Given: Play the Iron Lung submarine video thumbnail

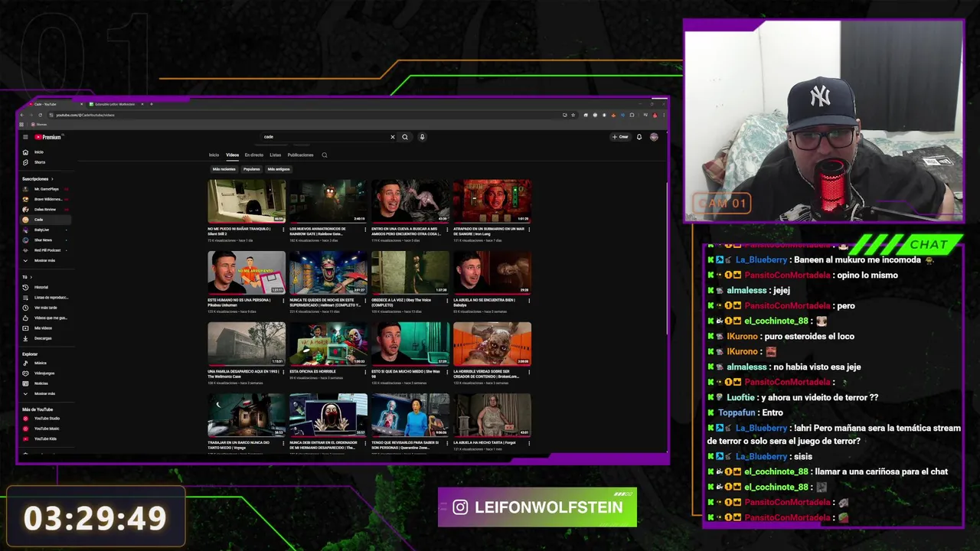Looking at the screenshot, I should tap(492, 201).
